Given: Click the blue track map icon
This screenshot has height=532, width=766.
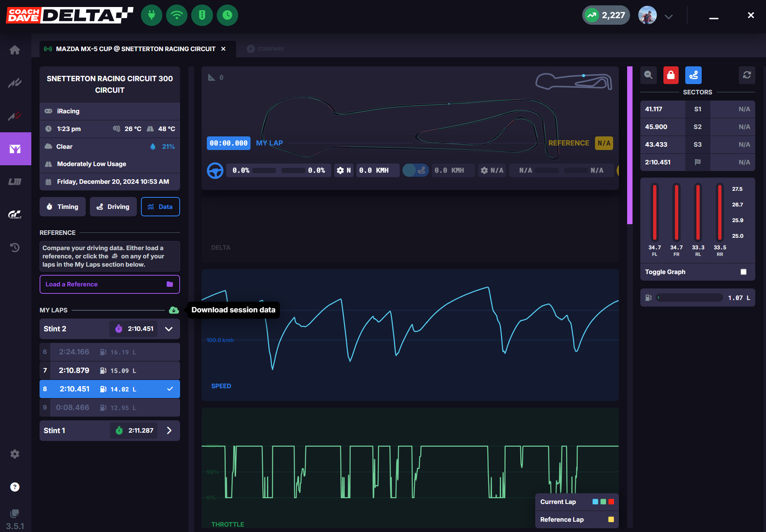Looking at the screenshot, I should click(x=693, y=75).
